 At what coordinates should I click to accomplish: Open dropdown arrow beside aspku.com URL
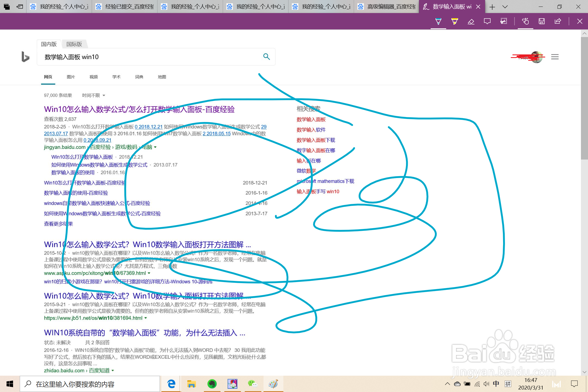149,273
